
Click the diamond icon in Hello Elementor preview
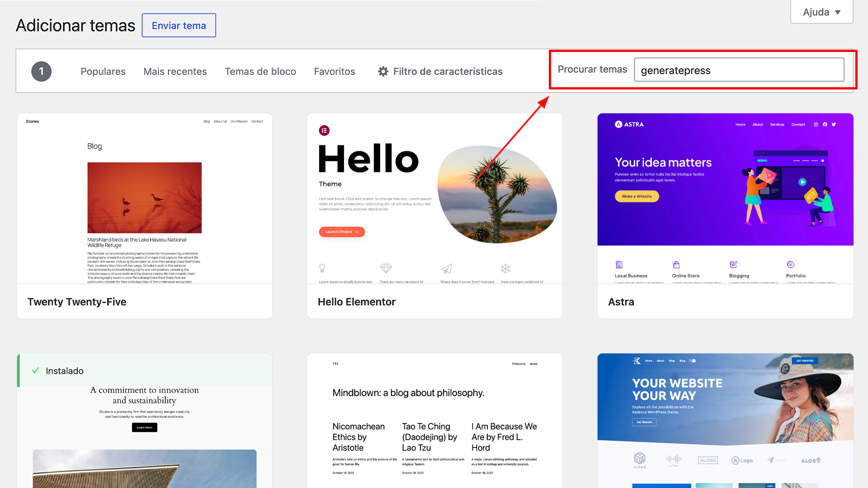point(386,268)
